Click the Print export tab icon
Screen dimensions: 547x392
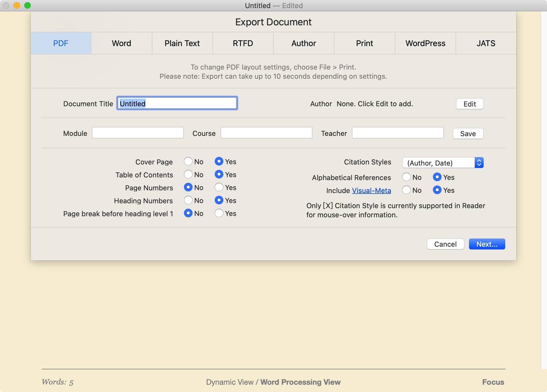point(364,43)
